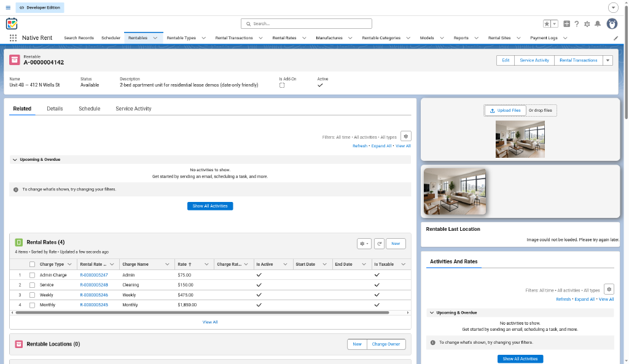Collapse the Upcoming & Overdue section
The width and height of the screenshot is (629, 364).
tap(15, 160)
